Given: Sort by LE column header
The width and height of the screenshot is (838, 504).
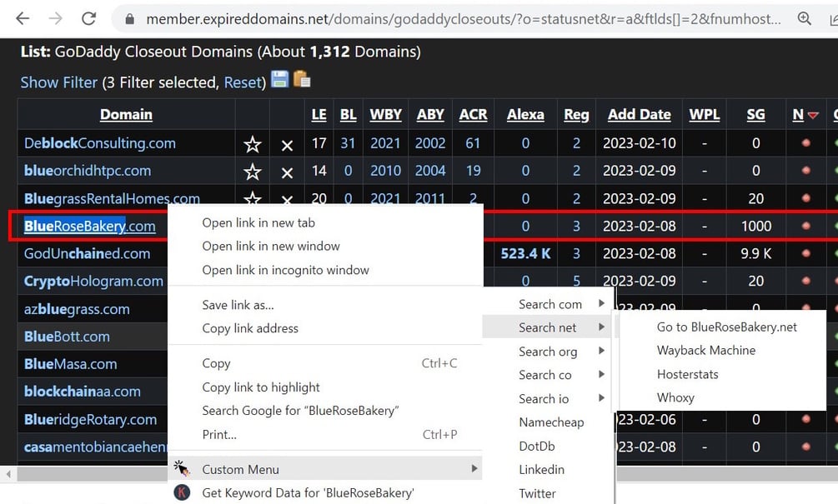Looking at the screenshot, I should (x=319, y=114).
